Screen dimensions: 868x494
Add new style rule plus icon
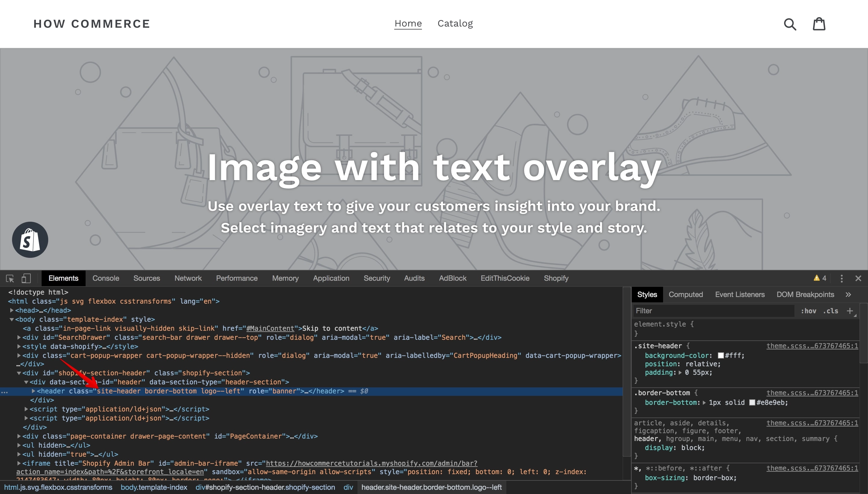tap(850, 311)
